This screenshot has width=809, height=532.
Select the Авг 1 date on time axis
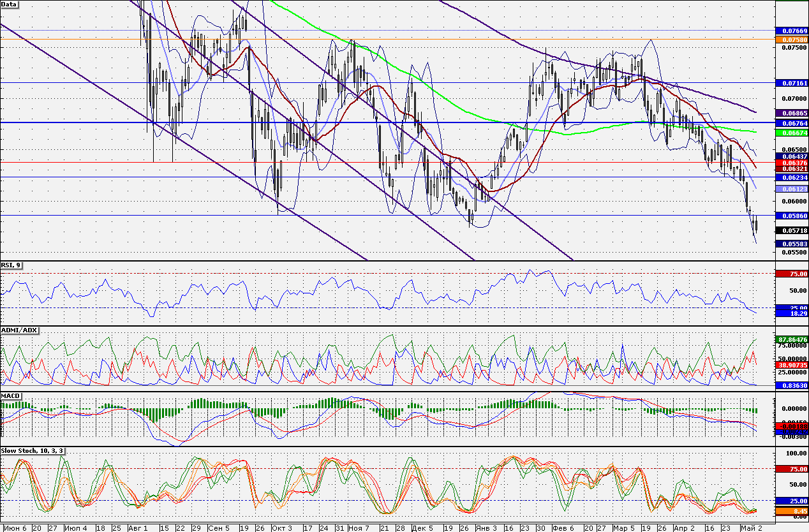[x=138, y=528]
